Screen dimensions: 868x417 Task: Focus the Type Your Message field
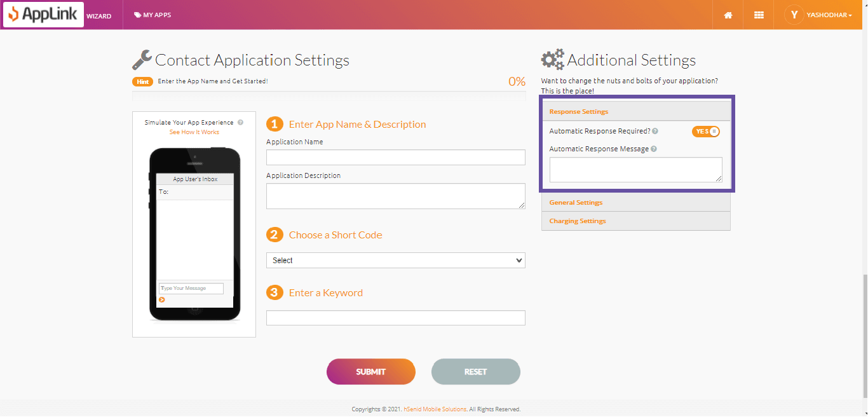[191, 289]
